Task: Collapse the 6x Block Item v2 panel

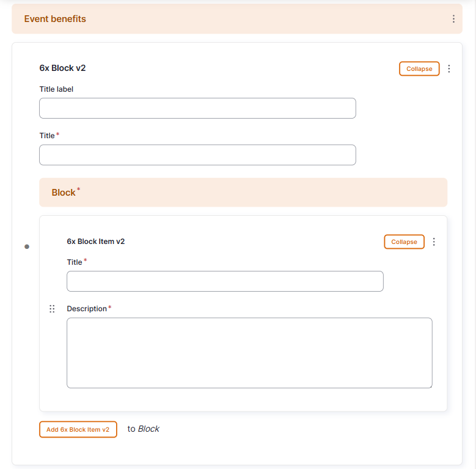Action: 404,242
